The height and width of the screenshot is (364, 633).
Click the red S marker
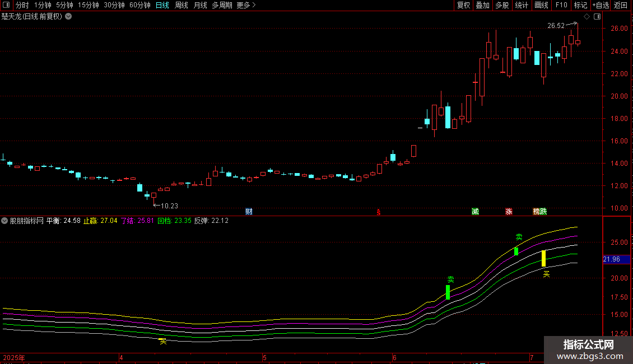point(379,212)
